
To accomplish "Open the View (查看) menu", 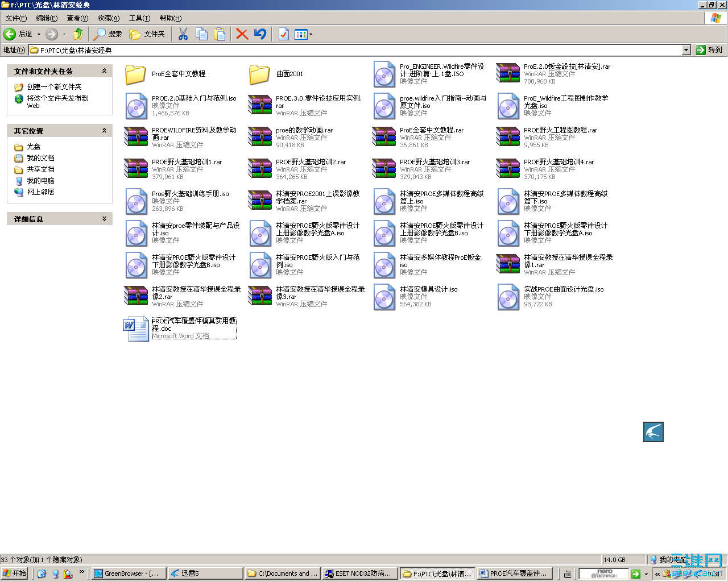I will click(77, 18).
